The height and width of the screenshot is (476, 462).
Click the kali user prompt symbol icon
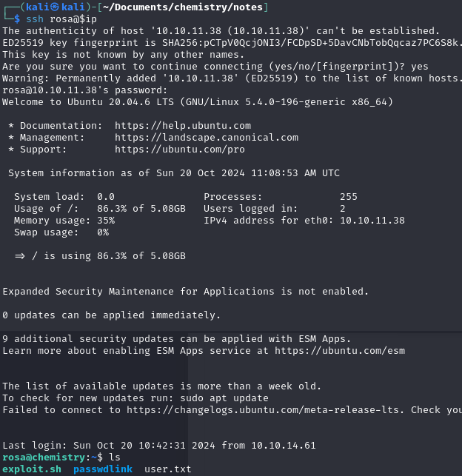[x=55, y=7]
